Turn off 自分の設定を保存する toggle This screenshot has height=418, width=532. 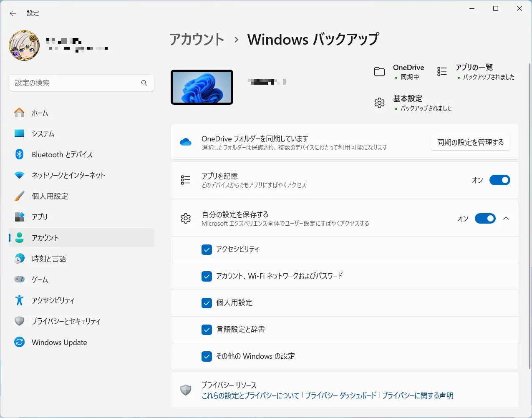point(485,219)
